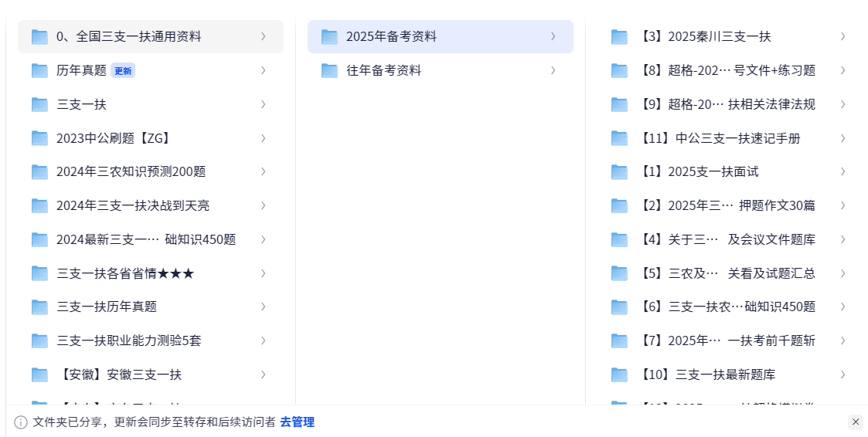
Task: Click folder icon of 【5】关看及试题汇总
Action: (619, 273)
